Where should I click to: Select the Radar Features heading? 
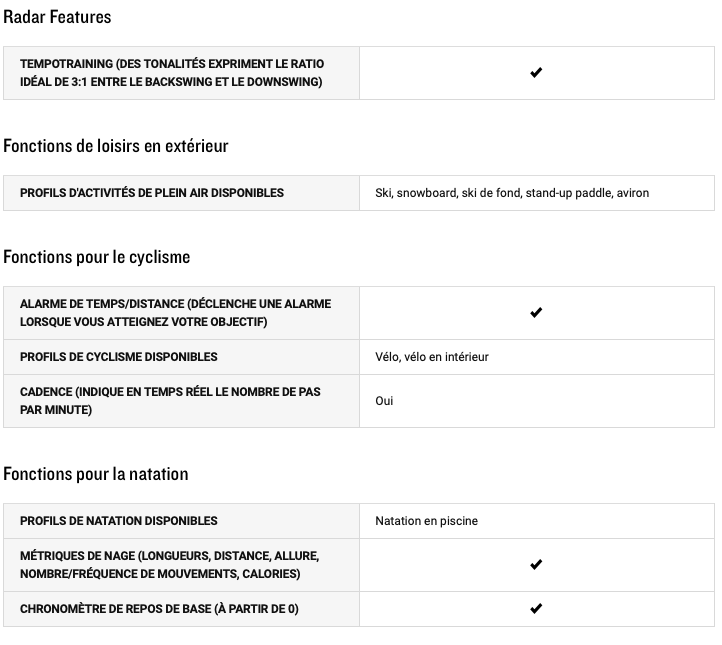(x=57, y=17)
